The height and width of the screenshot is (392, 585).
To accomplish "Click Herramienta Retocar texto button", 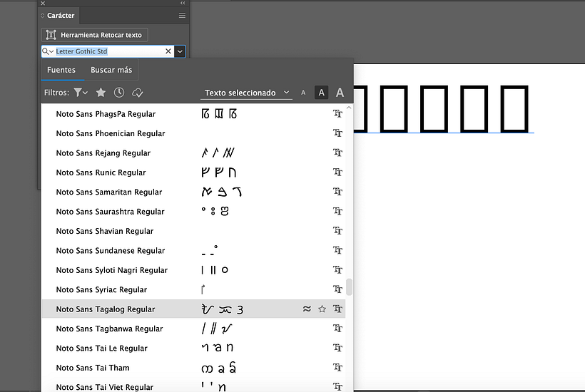I will point(94,35).
